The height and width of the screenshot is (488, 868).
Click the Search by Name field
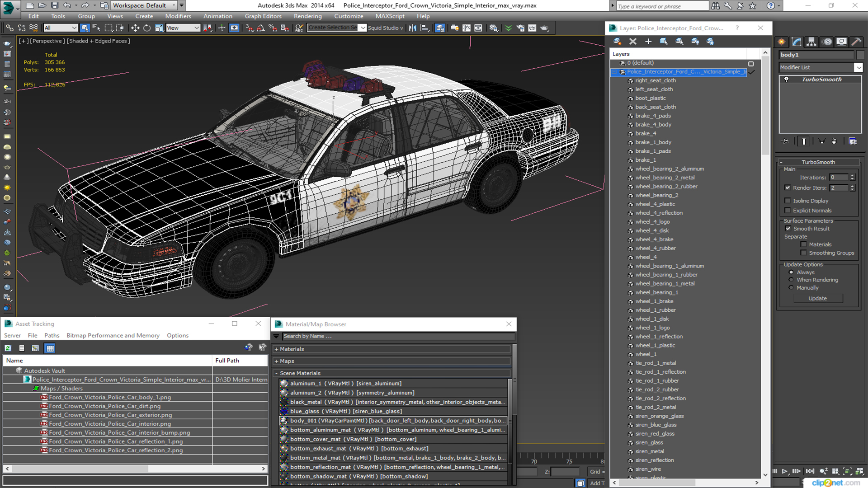tap(398, 336)
